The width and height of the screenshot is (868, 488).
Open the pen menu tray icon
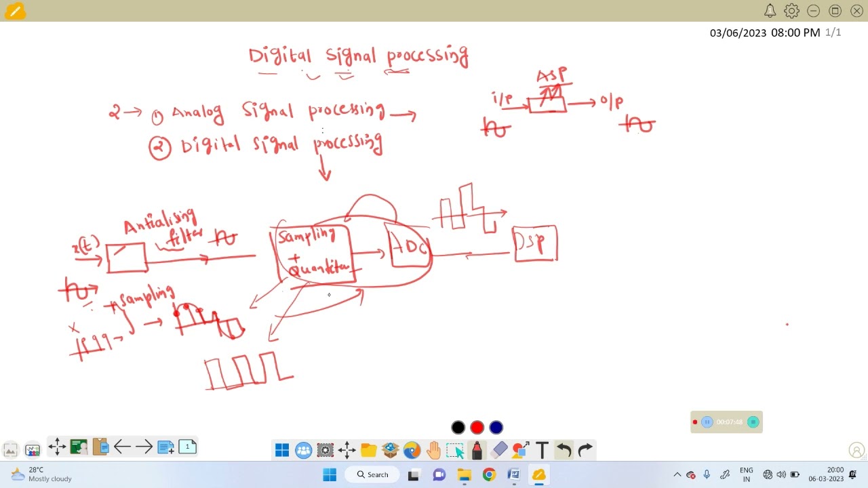click(725, 474)
